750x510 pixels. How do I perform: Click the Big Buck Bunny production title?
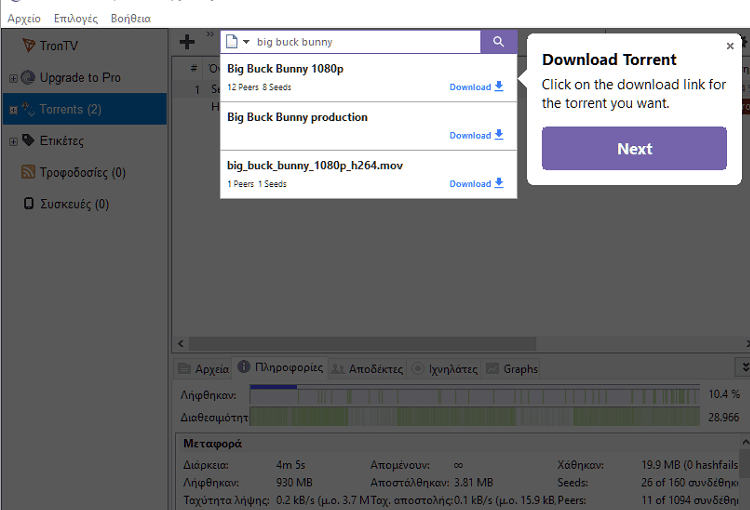[297, 117]
